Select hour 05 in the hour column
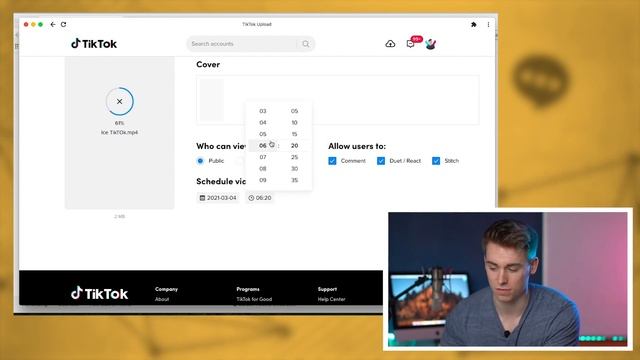Image resolution: width=640 pixels, height=360 pixels. point(263,134)
